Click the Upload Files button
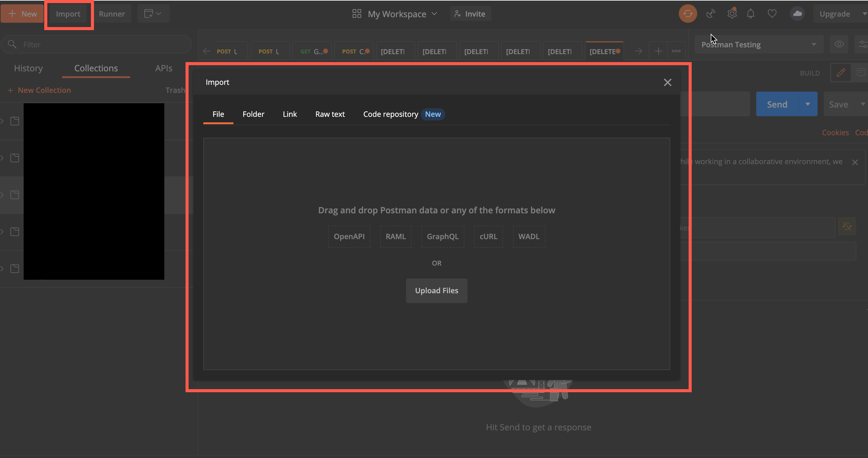 pyautogui.click(x=437, y=291)
